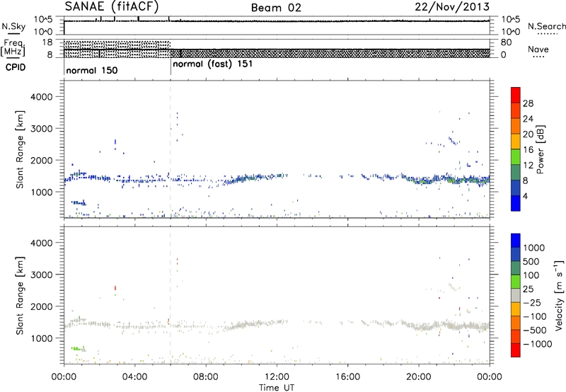
Task: Click the blue bottom swatch of the Power colorbar
Action: [x=516, y=203]
